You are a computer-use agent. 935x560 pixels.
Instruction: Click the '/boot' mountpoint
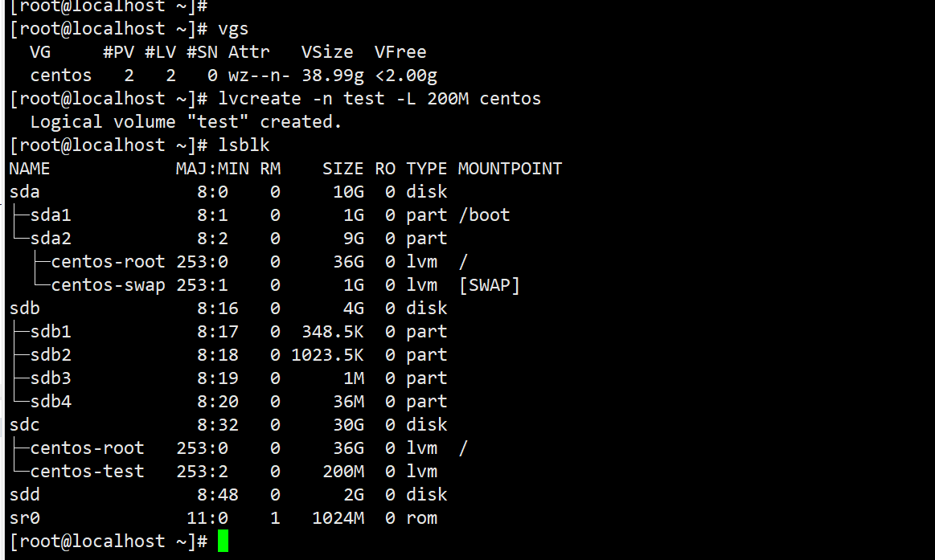click(484, 215)
